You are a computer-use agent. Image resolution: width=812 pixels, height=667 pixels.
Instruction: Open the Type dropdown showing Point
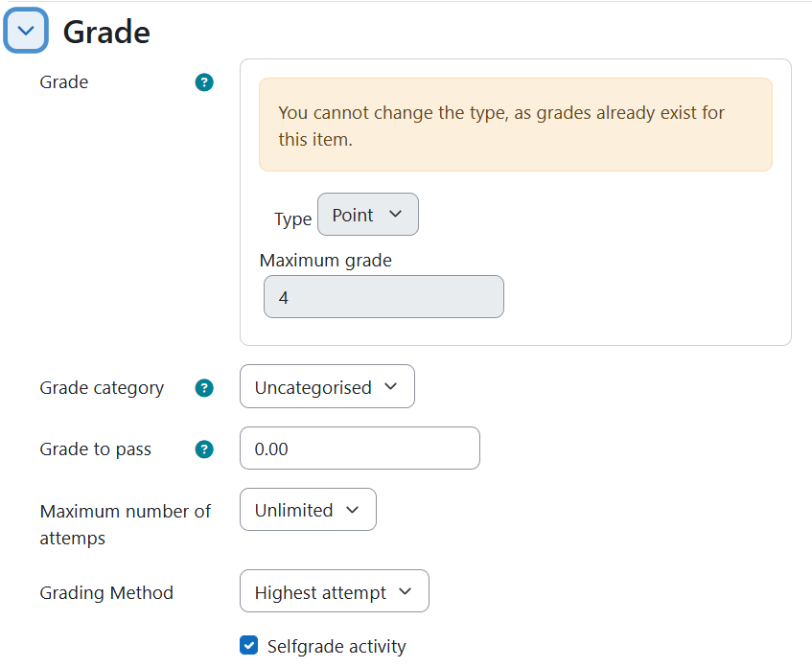(368, 215)
